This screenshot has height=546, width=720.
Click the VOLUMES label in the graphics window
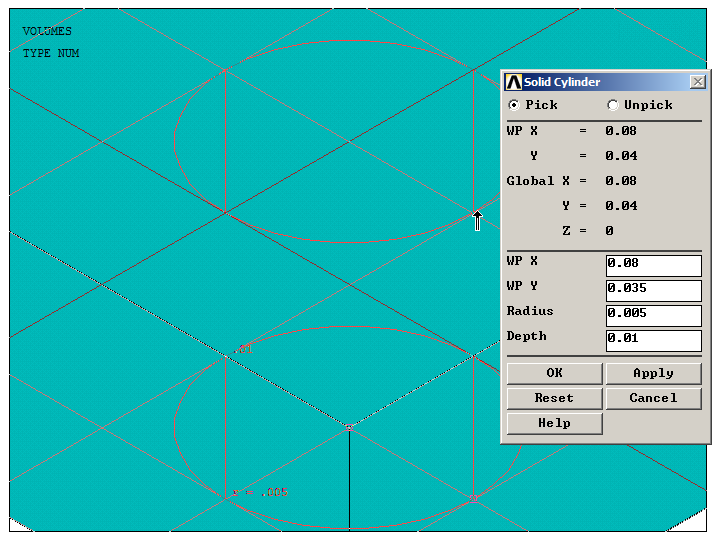pyautogui.click(x=47, y=32)
